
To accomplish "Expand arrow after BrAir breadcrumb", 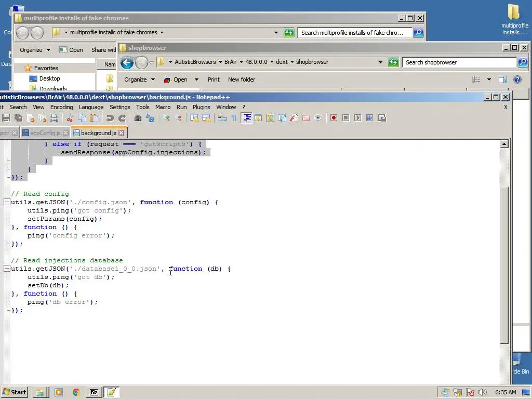I will 241,62.
